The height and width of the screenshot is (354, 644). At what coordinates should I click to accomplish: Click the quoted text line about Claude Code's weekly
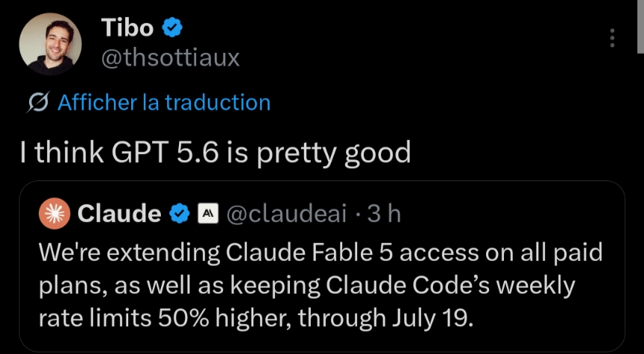307,286
